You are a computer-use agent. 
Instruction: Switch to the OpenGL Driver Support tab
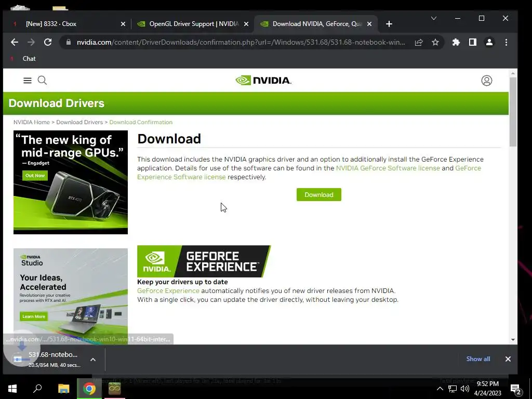[194, 24]
